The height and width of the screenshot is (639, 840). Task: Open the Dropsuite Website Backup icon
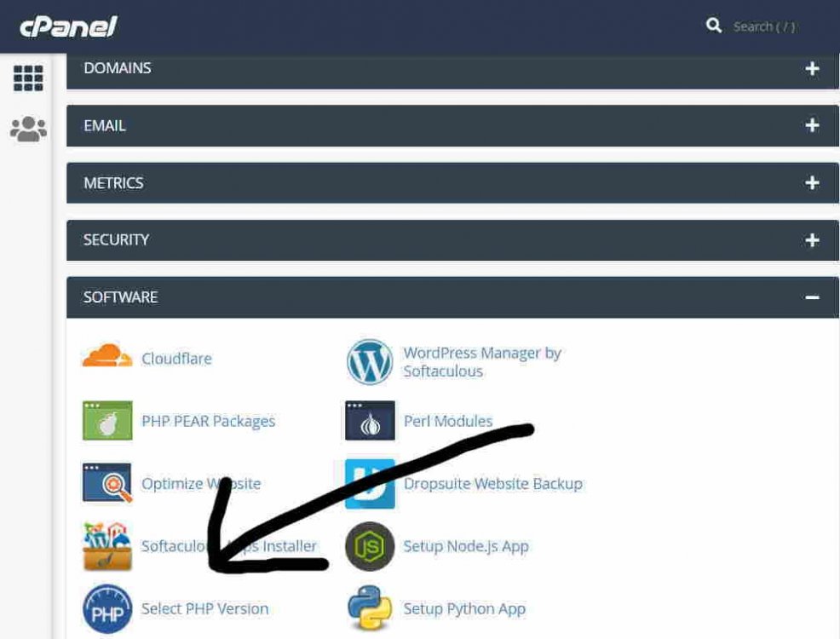pos(370,483)
